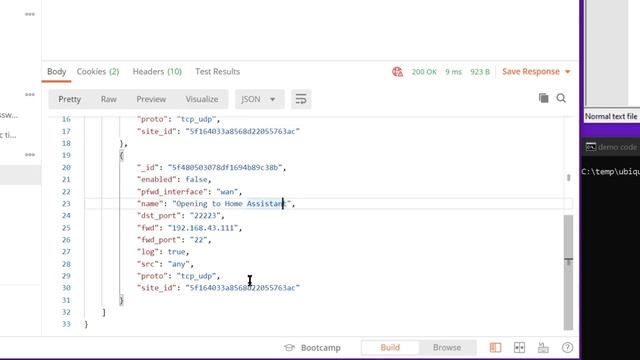640x360 pixels.
Task: Toggle the line wrap icon
Action: pyautogui.click(x=301, y=99)
